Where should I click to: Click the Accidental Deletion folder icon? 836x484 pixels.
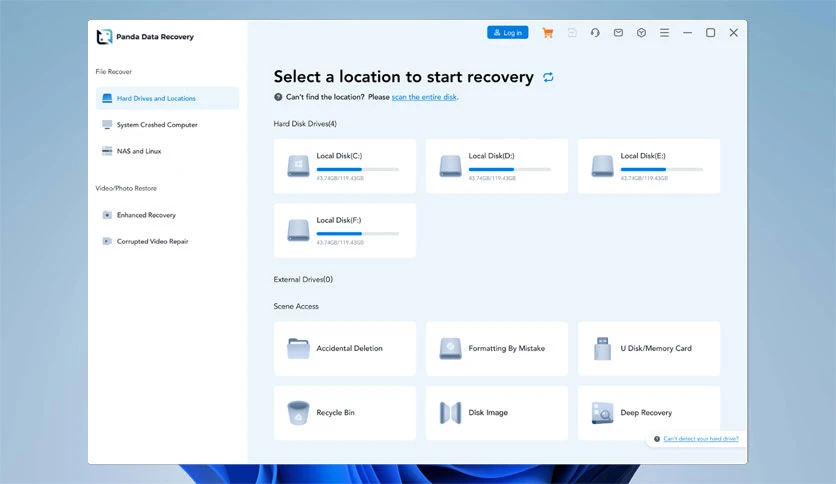click(x=298, y=348)
